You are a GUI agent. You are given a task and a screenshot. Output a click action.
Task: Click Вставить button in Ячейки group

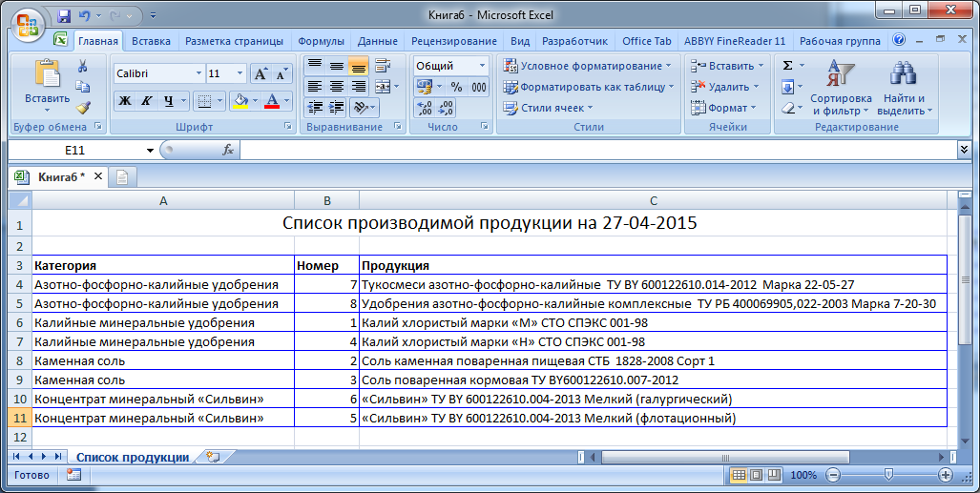727,66
